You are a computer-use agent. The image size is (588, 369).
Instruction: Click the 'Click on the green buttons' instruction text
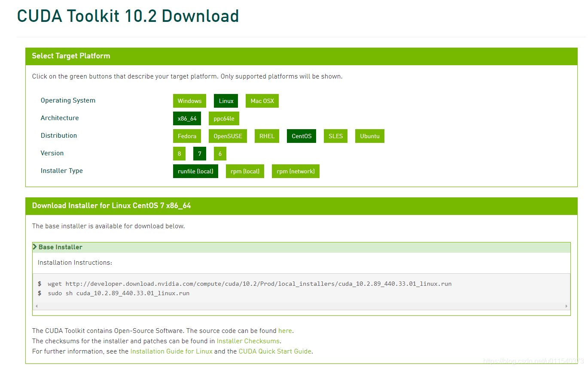click(187, 76)
